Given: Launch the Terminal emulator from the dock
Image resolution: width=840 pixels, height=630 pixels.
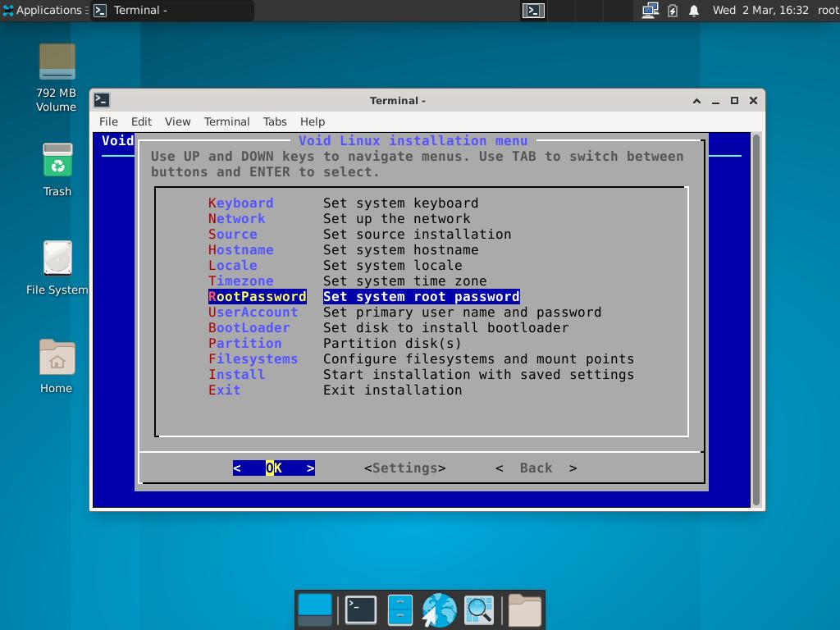Looking at the screenshot, I should click(x=361, y=609).
